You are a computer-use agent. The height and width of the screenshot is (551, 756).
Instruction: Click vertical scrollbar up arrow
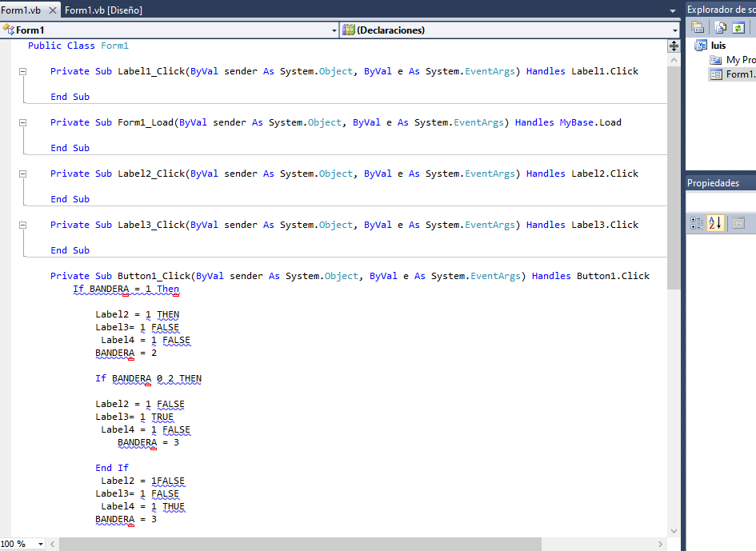click(674, 60)
